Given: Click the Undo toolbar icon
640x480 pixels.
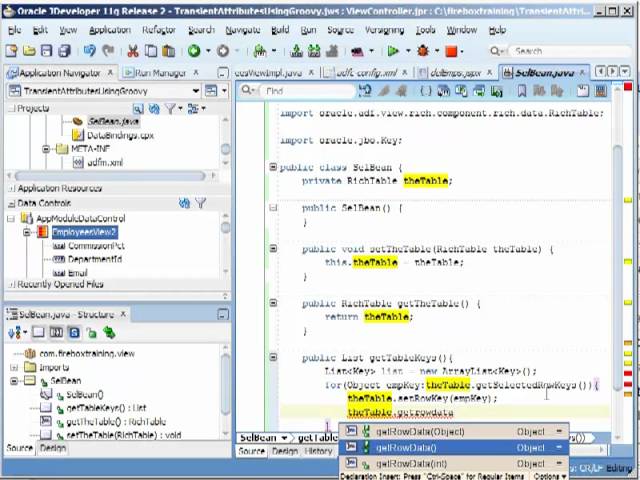Looking at the screenshot, I should pyautogui.click(x=90, y=51).
